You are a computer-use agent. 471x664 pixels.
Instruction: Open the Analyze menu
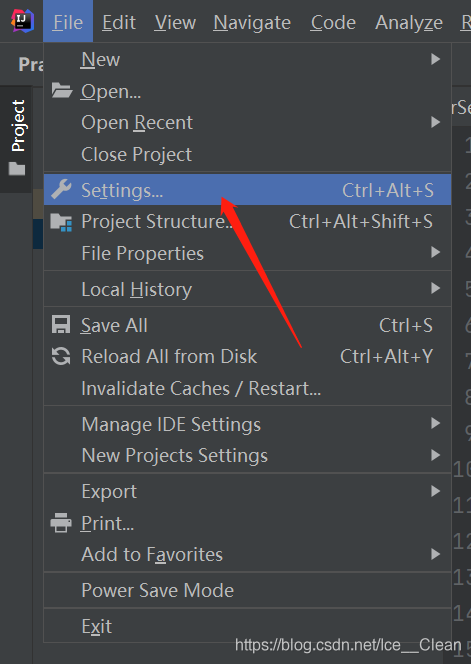(x=409, y=22)
